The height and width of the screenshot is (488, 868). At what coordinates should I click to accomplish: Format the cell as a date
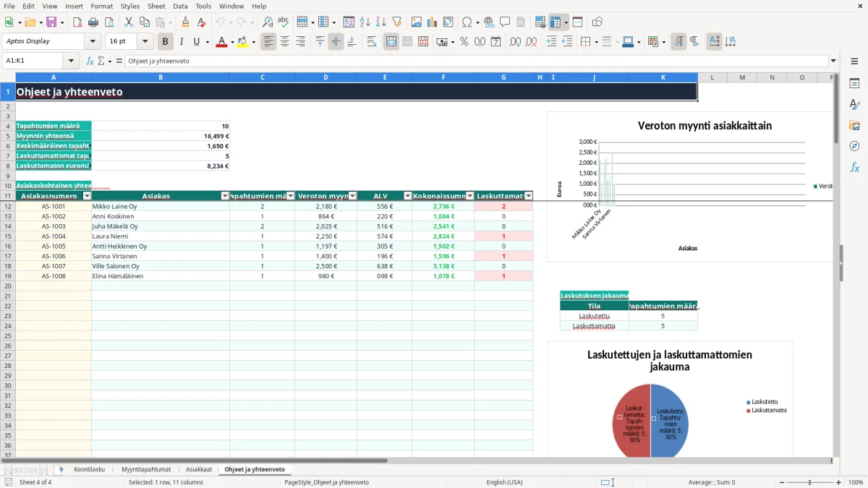click(495, 42)
